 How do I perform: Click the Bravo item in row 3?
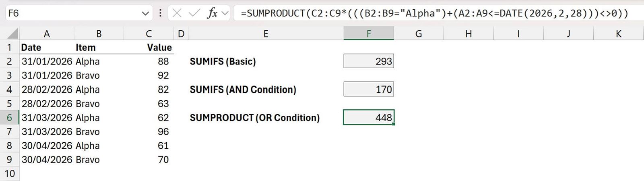coord(99,75)
